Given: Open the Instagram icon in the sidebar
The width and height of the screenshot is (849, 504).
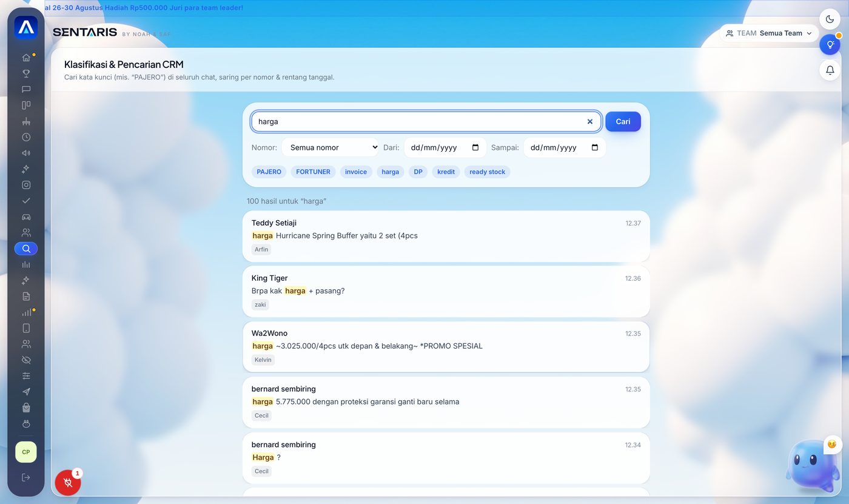Looking at the screenshot, I should pyautogui.click(x=26, y=185).
